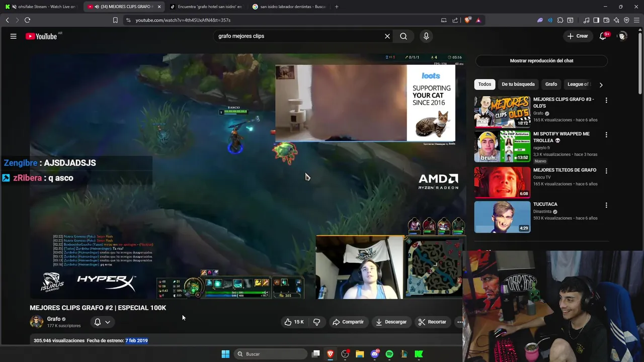Screen dimensions: 644x362
Task: Click the YouTube search magnifier button
Action: tap(404, 36)
